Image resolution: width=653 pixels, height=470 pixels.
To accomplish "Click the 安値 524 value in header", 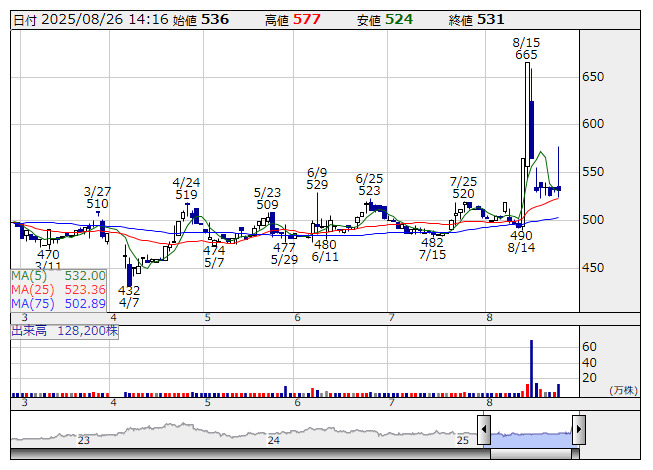I will [399, 20].
